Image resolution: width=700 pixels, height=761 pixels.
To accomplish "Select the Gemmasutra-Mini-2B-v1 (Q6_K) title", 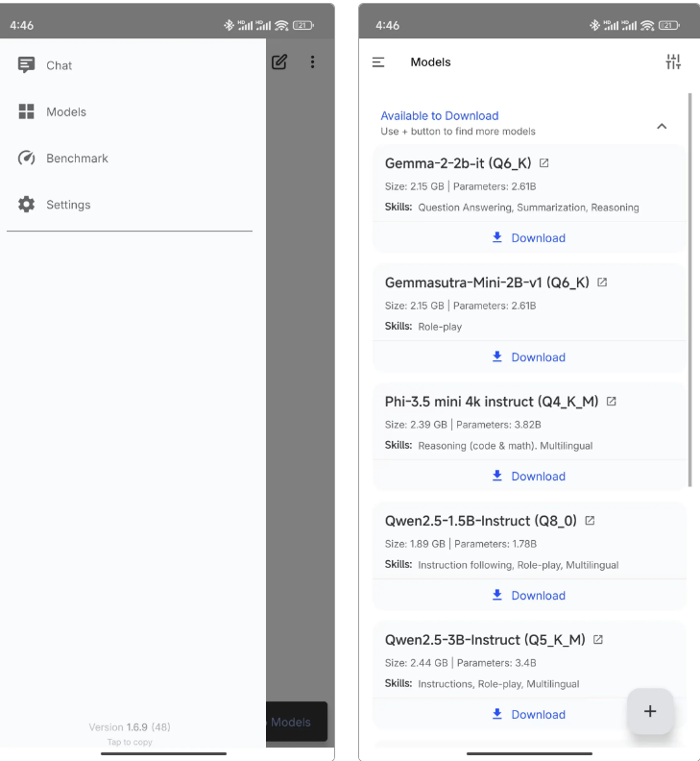I will click(x=487, y=282).
